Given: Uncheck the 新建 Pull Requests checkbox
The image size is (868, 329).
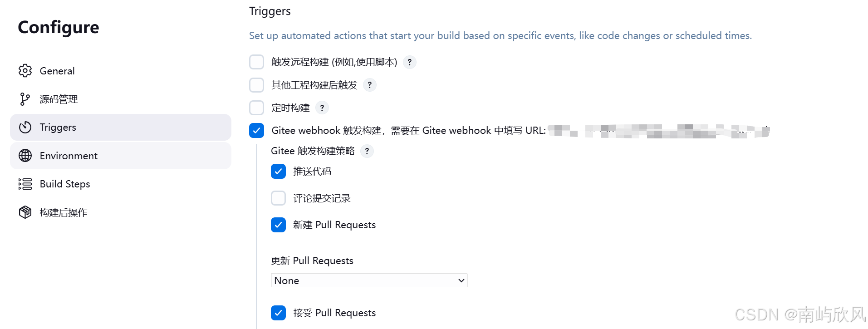Looking at the screenshot, I should (279, 225).
